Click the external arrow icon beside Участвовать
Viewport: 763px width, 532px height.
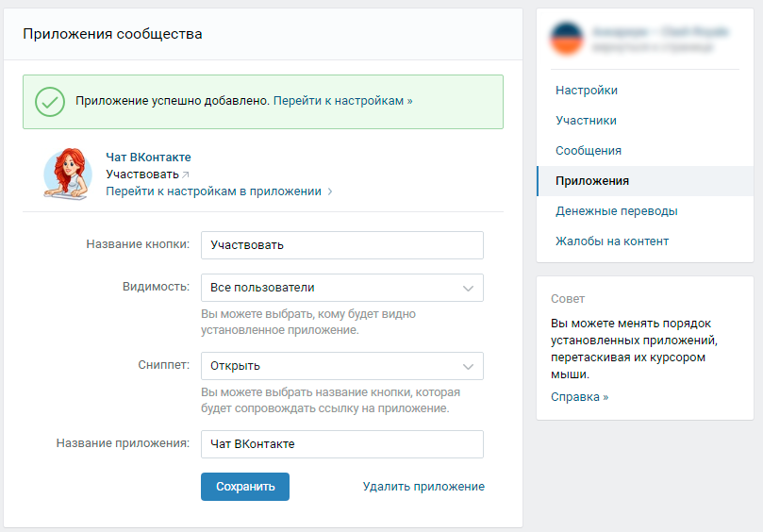tap(186, 175)
